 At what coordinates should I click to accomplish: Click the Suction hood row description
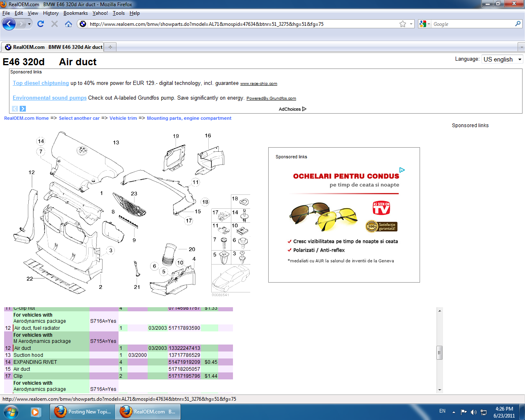point(28,355)
